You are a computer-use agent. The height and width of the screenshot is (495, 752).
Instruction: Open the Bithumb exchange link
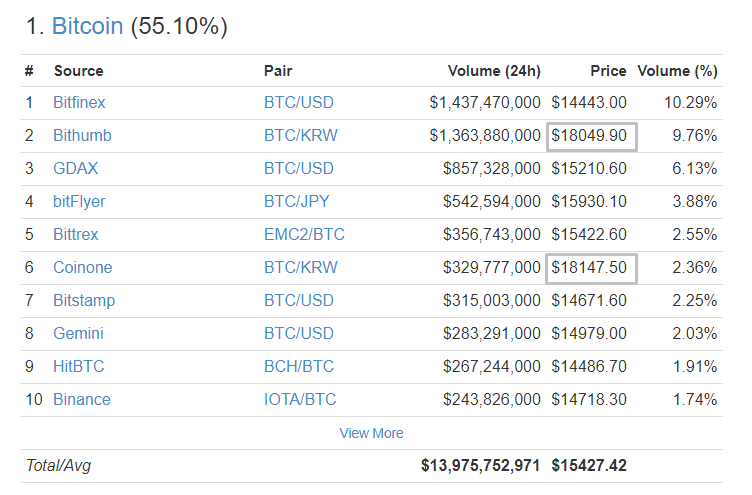point(82,135)
